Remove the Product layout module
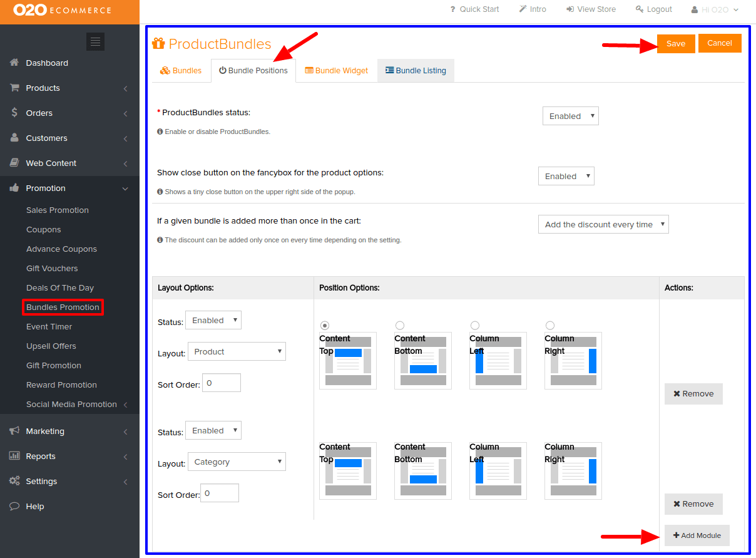 tap(693, 393)
